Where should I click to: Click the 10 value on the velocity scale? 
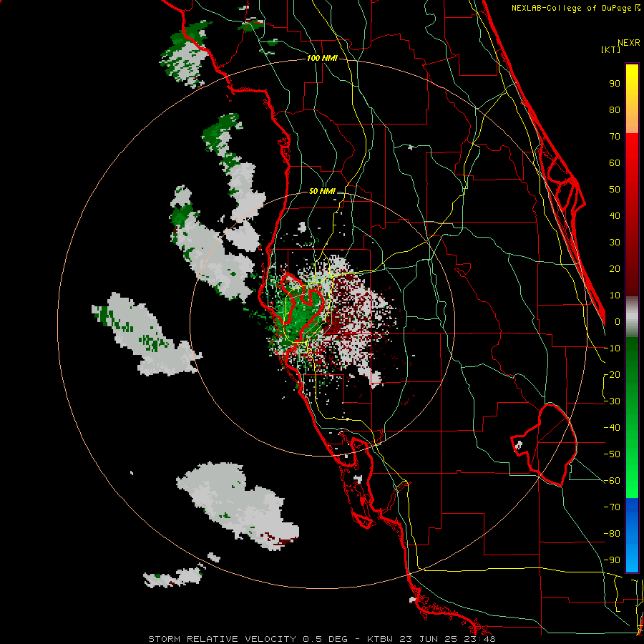pos(615,296)
